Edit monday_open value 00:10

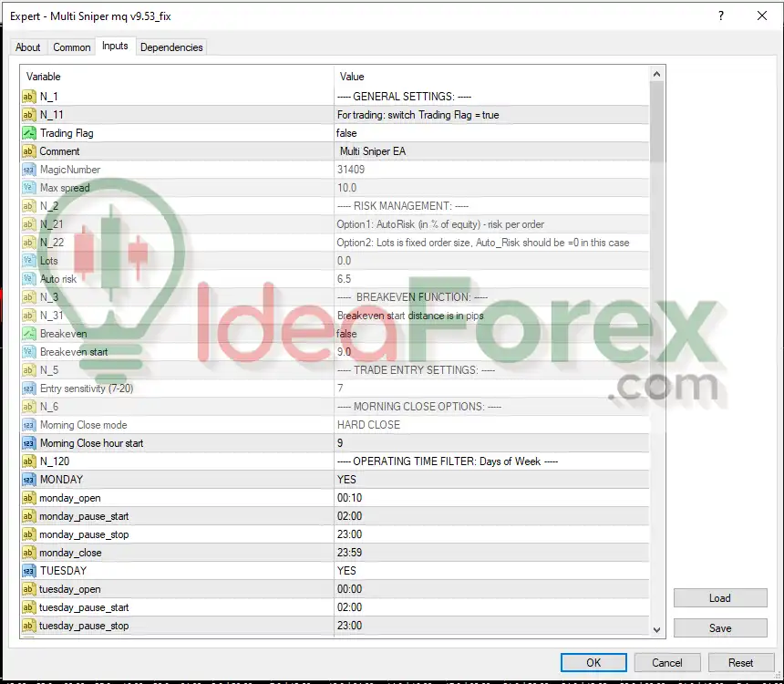[491, 498]
